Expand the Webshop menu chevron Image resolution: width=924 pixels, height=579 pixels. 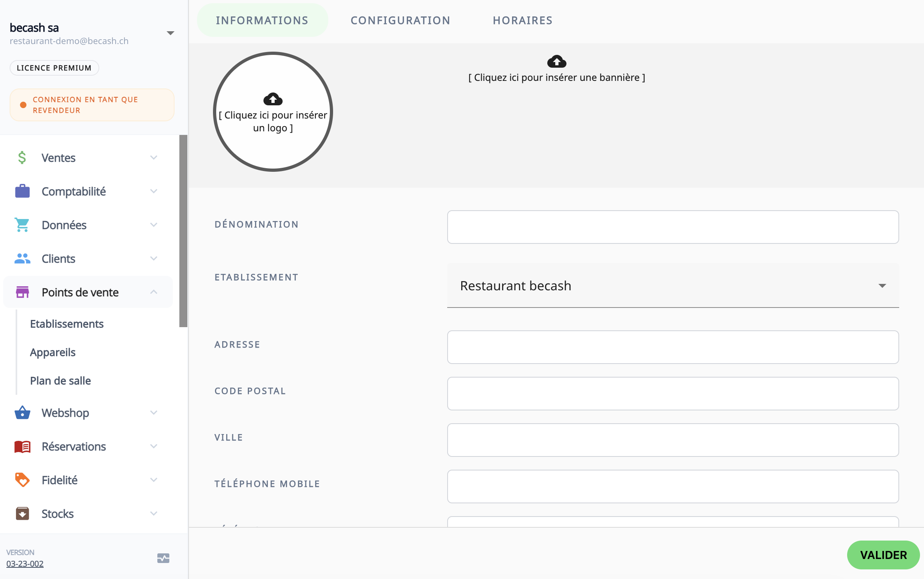(x=154, y=413)
